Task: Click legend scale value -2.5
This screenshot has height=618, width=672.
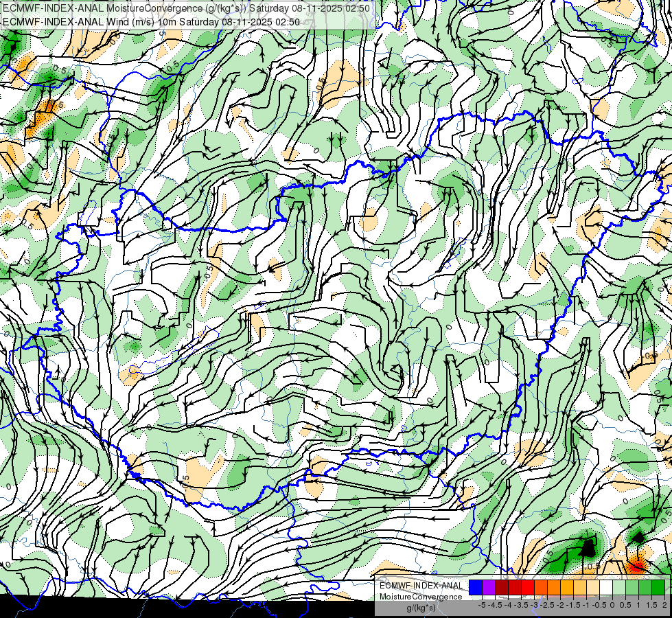Action: click(x=548, y=605)
